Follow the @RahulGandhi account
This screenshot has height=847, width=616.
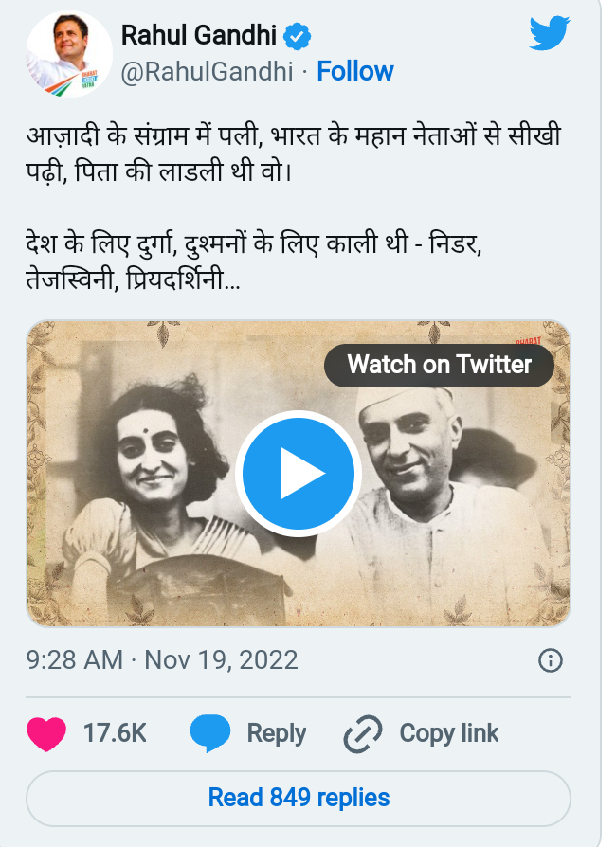tap(355, 71)
